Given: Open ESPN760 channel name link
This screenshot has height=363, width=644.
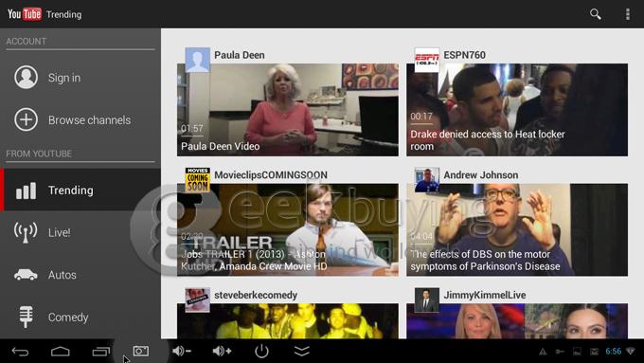Looking at the screenshot, I should click(464, 55).
